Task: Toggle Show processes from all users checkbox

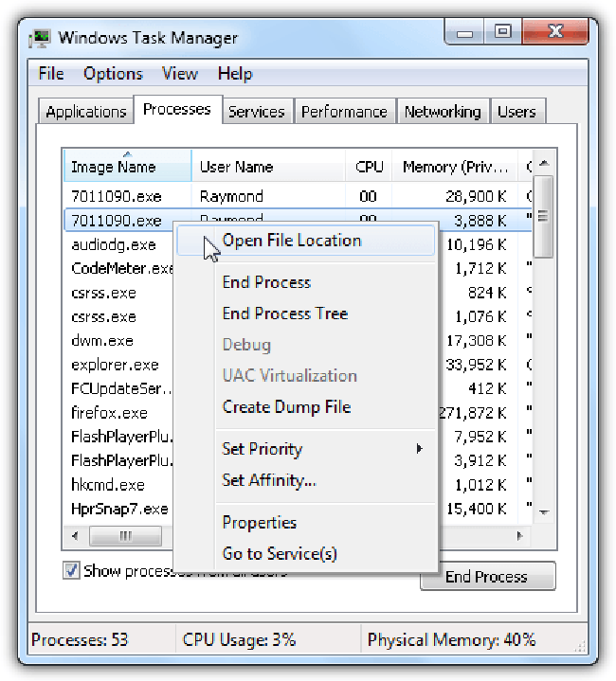Action: [71, 570]
